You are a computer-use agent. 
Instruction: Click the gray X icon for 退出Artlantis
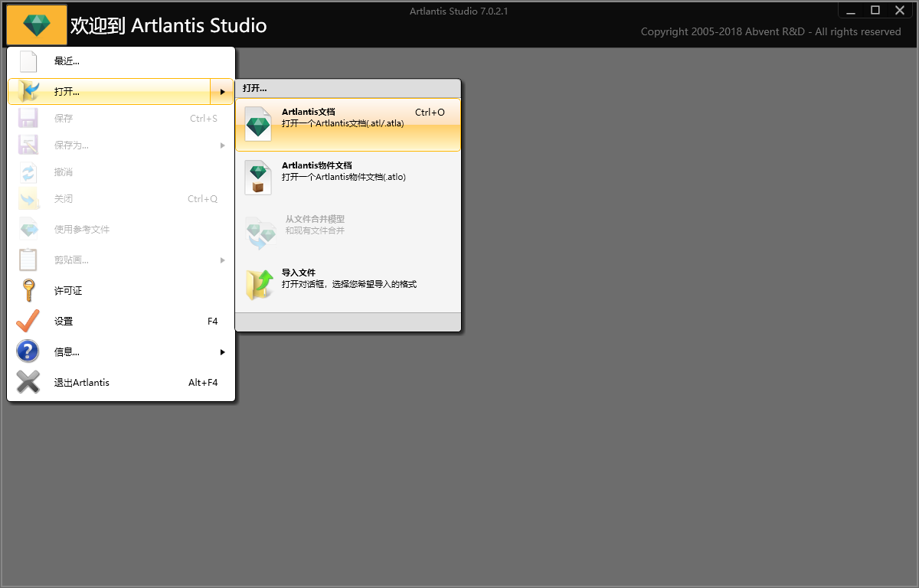point(28,382)
